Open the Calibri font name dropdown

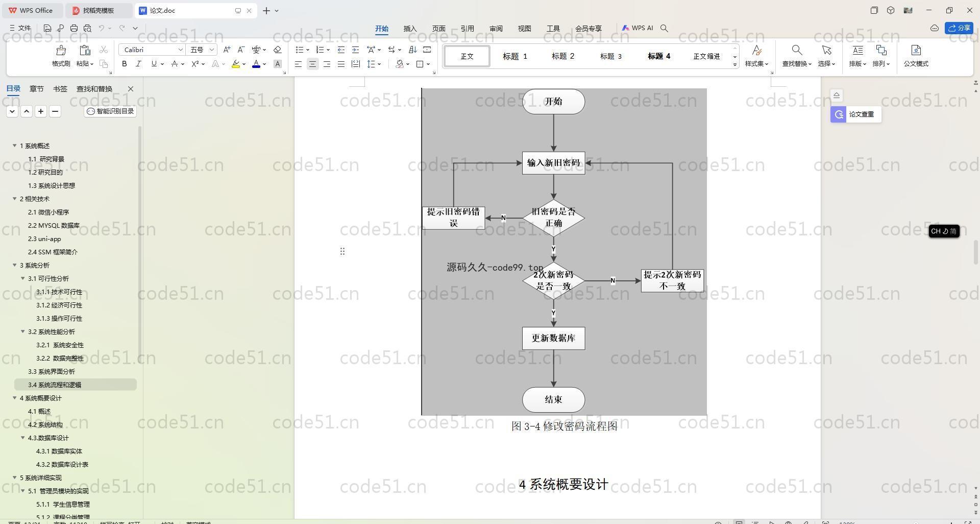pyautogui.click(x=180, y=50)
